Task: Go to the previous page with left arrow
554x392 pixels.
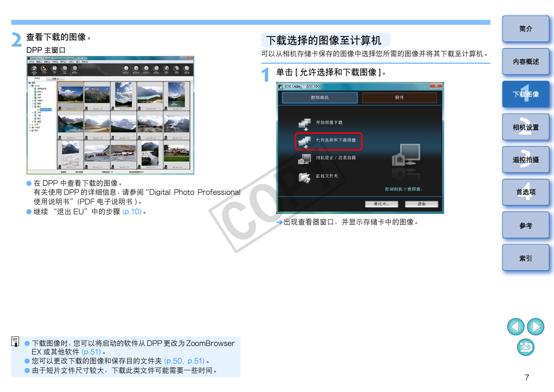Action: point(516,327)
